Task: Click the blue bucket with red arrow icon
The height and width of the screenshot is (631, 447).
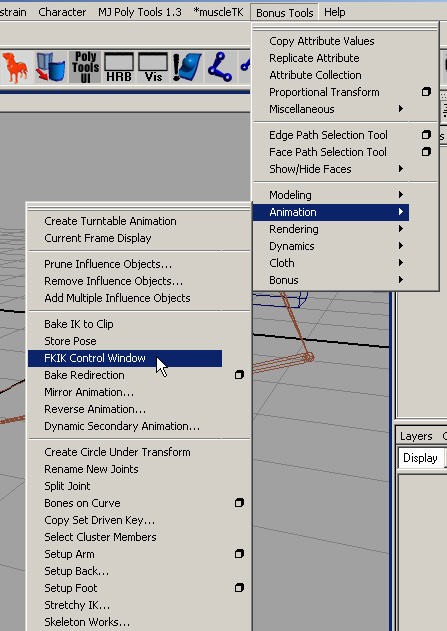Action: pyautogui.click(x=50, y=67)
